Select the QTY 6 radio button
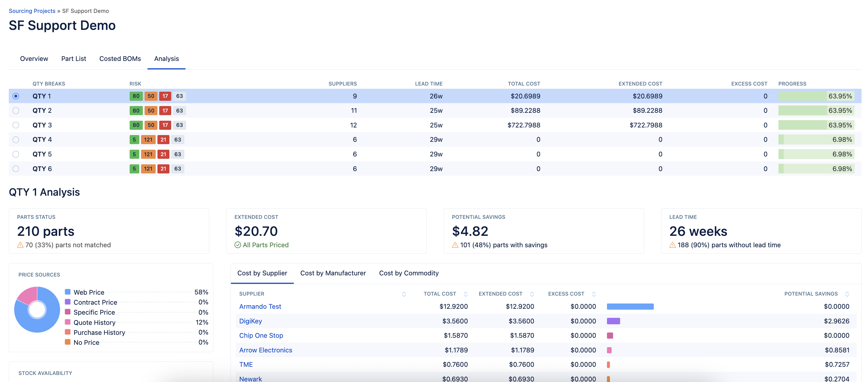The image size is (868, 382). point(16,168)
